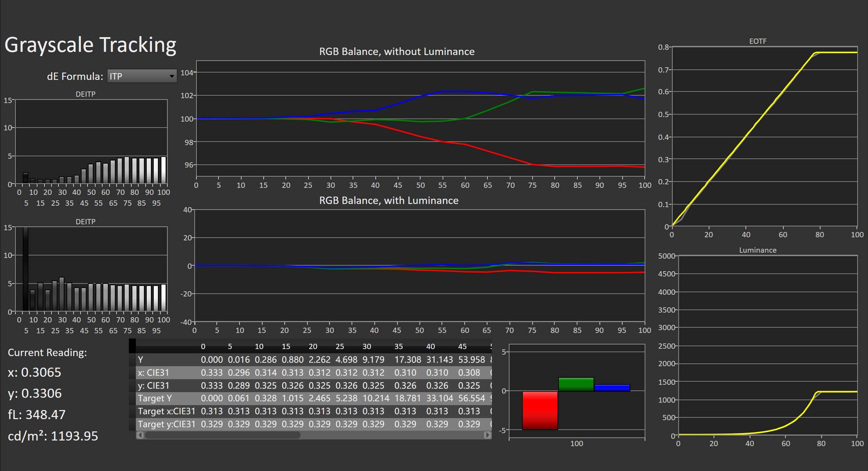Click the Target Y 10.214 cell
This screenshot has width=868, height=471.
coord(376,398)
